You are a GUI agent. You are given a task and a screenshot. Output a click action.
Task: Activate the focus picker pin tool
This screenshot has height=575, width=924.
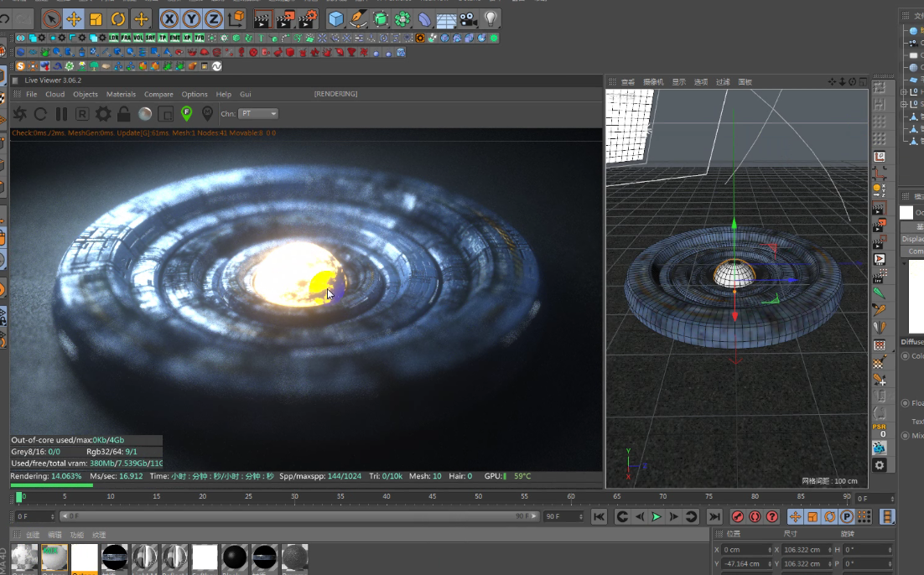187,114
